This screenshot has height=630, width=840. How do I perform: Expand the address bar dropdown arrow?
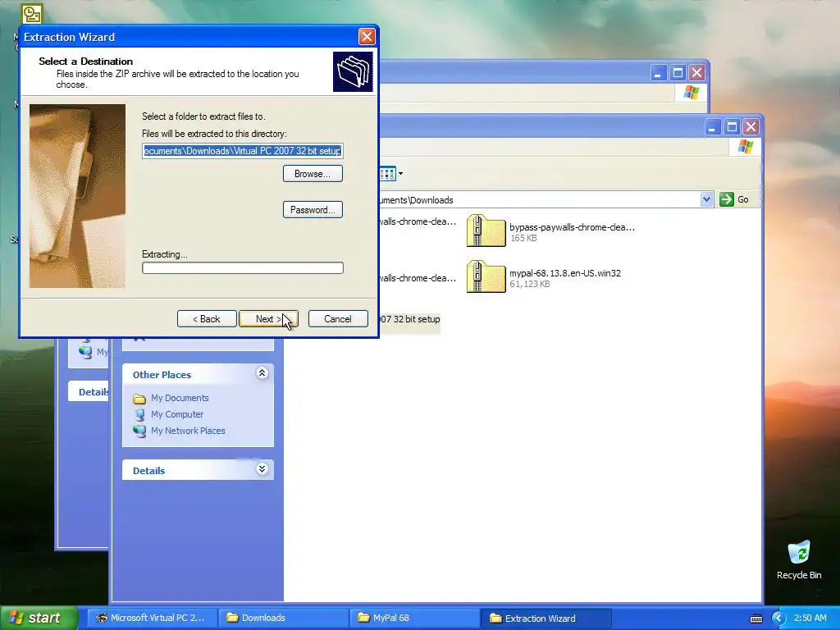tap(706, 199)
